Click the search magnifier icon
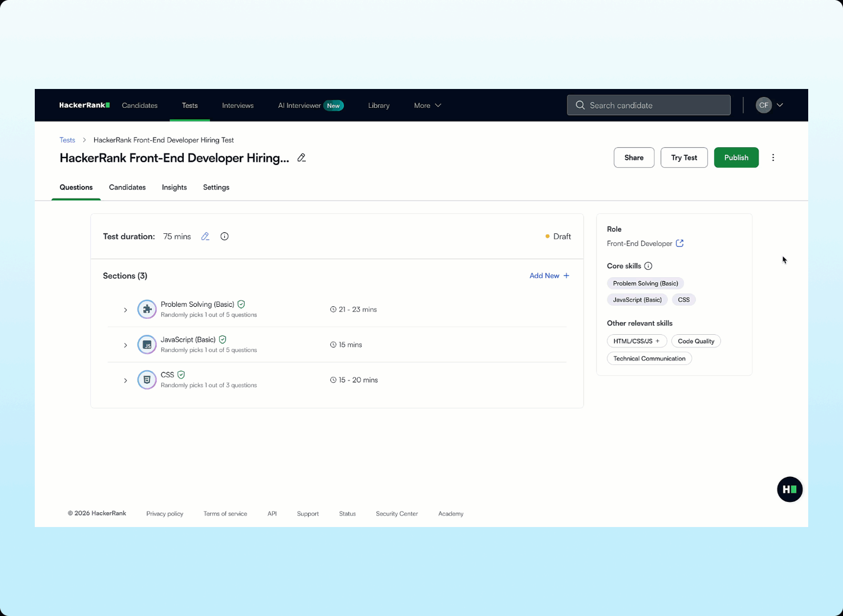The width and height of the screenshot is (843, 616). (580, 105)
